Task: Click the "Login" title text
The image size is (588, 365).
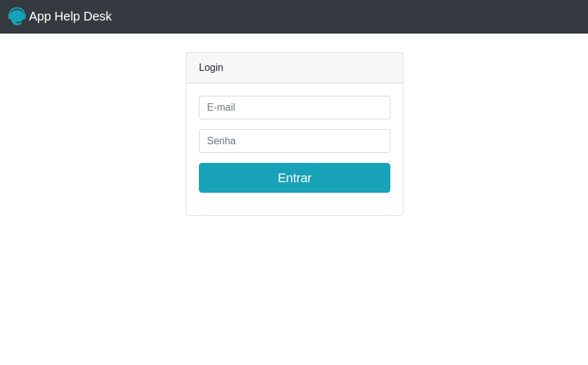Action: tap(211, 68)
